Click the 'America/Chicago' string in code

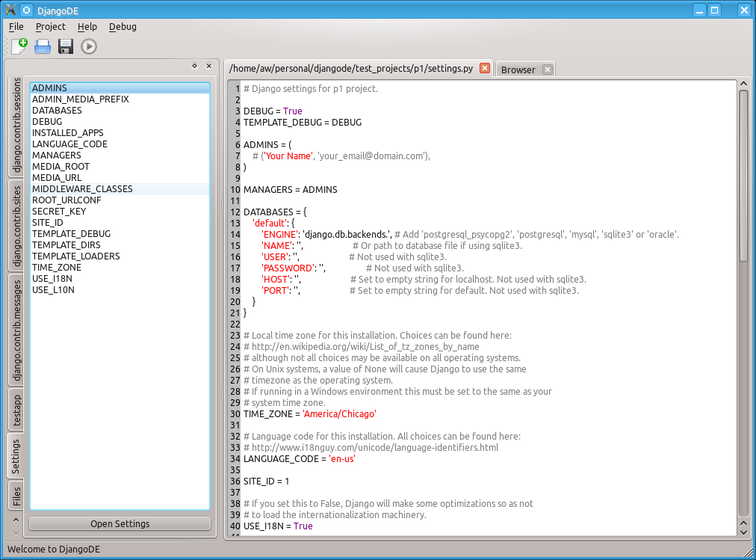tap(339, 414)
